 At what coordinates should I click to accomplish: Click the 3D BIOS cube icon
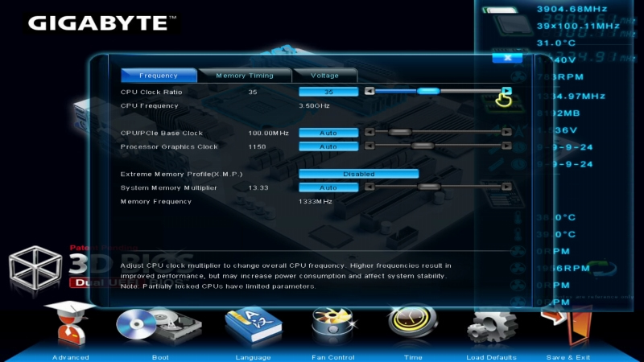click(35, 268)
